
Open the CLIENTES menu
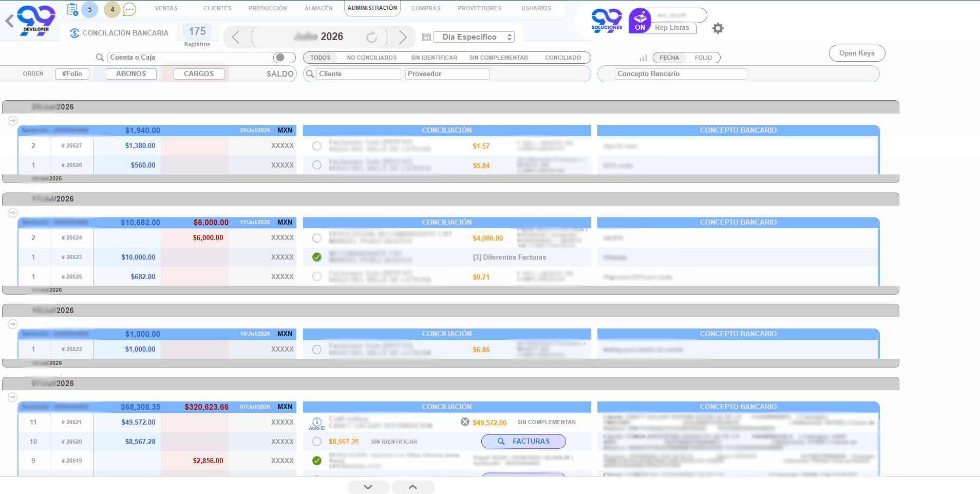click(x=217, y=8)
